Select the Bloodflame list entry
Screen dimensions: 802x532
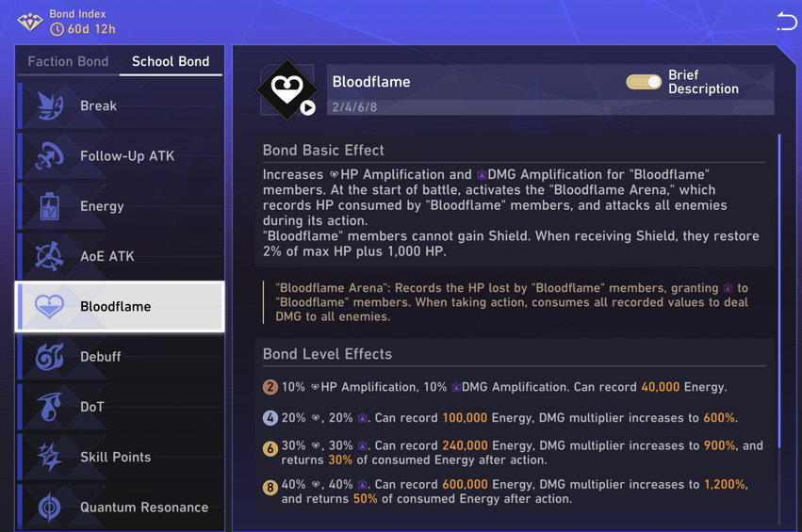(121, 306)
